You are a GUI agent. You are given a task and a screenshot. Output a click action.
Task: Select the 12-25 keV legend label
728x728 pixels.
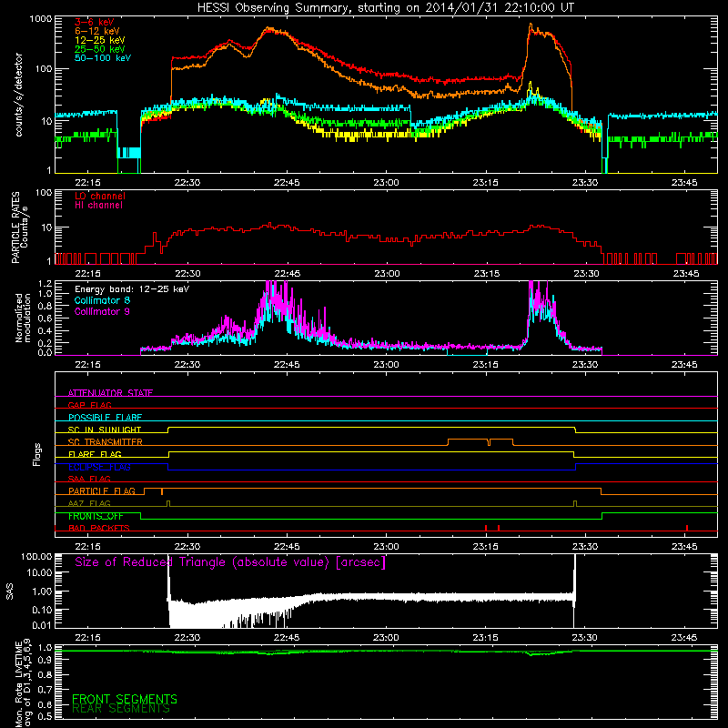point(100,40)
